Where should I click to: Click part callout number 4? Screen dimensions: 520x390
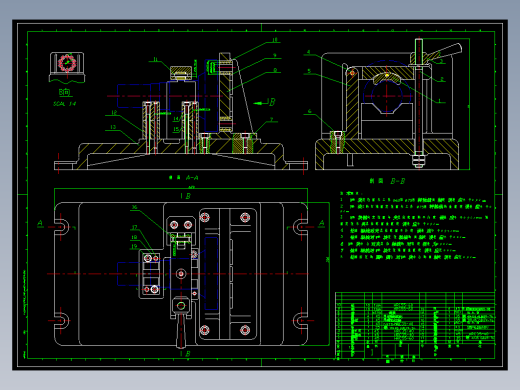point(309,52)
